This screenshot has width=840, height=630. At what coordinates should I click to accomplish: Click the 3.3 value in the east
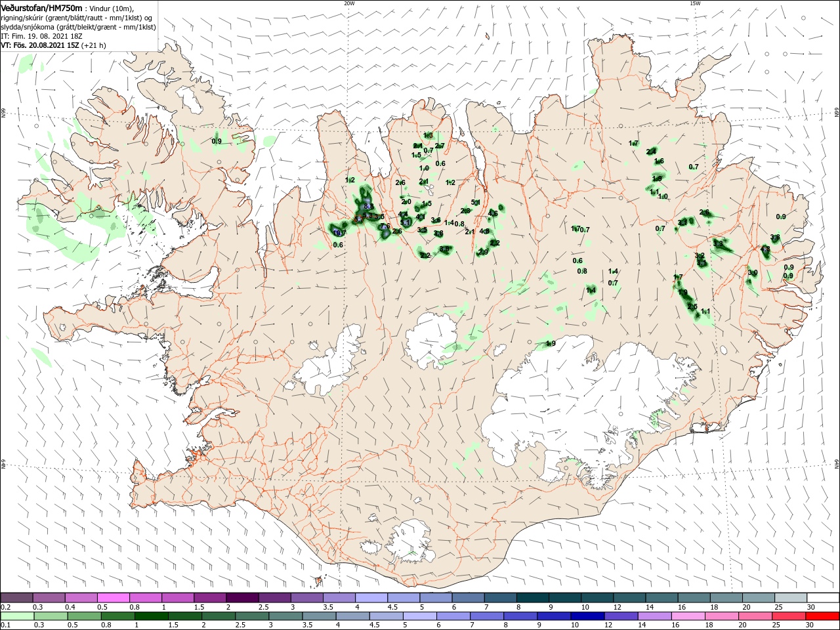click(718, 243)
